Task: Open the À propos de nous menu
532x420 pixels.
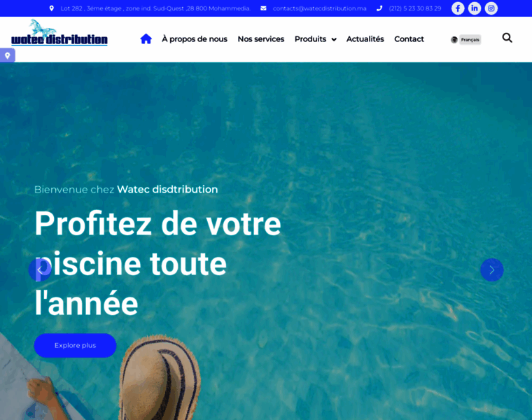Action: click(195, 39)
